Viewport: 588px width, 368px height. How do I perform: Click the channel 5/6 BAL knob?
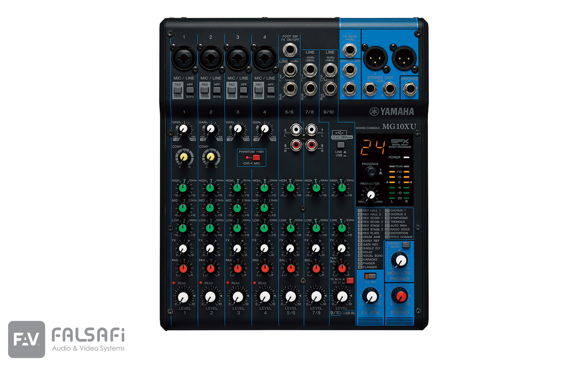pyautogui.click(x=290, y=269)
